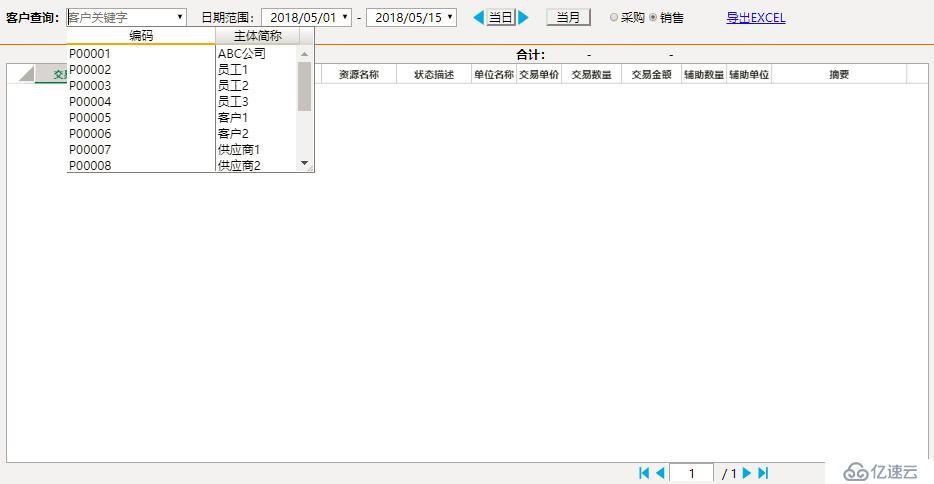Click the 交易单价 column header
This screenshot has width=934, height=484.
click(539, 74)
